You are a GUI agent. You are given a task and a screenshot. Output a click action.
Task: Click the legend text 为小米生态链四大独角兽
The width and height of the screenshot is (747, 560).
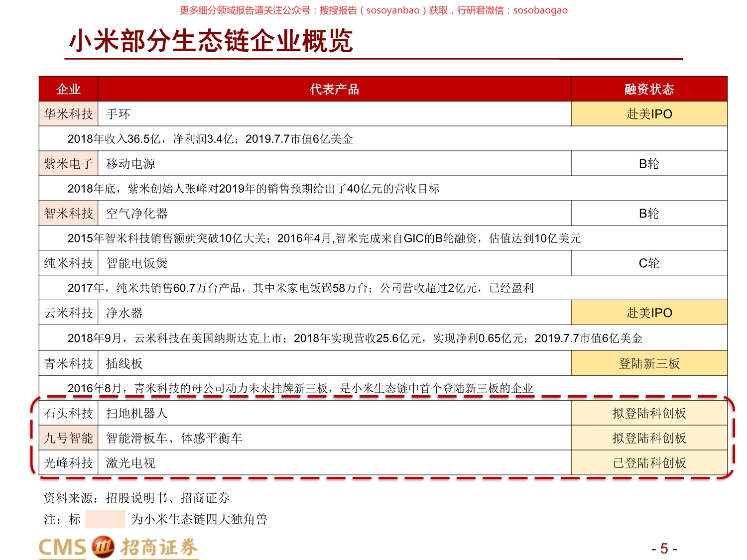199,519
